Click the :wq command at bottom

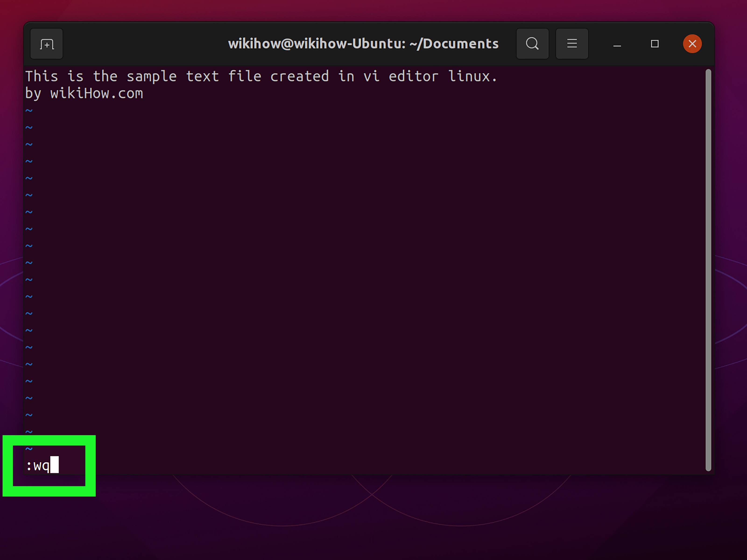click(38, 466)
